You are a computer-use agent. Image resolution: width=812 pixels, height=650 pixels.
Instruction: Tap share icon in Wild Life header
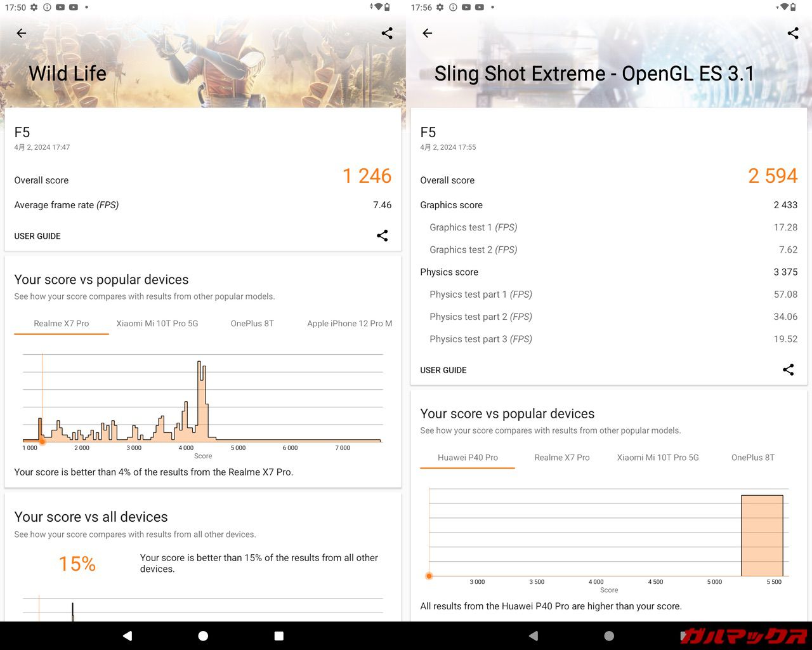pos(387,33)
